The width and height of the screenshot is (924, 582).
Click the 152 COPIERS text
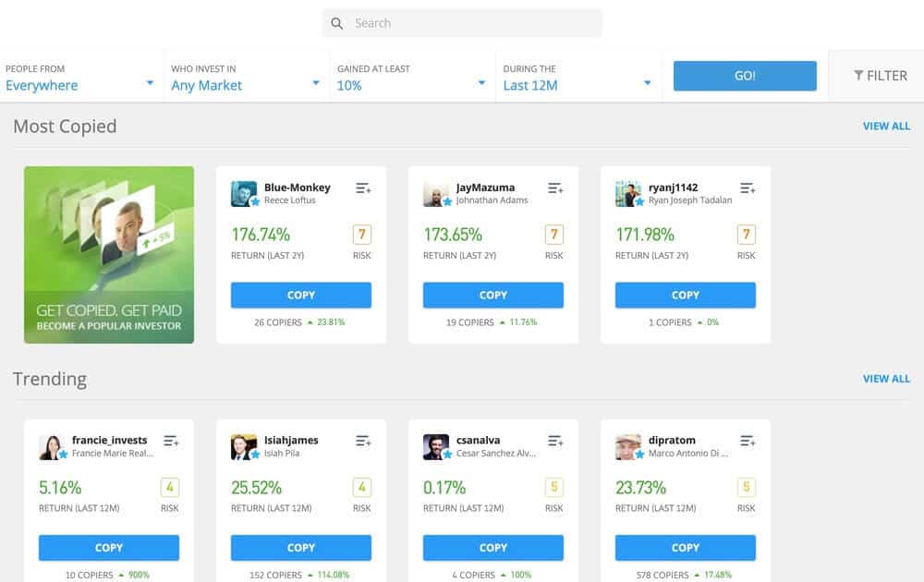tap(275, 575)
